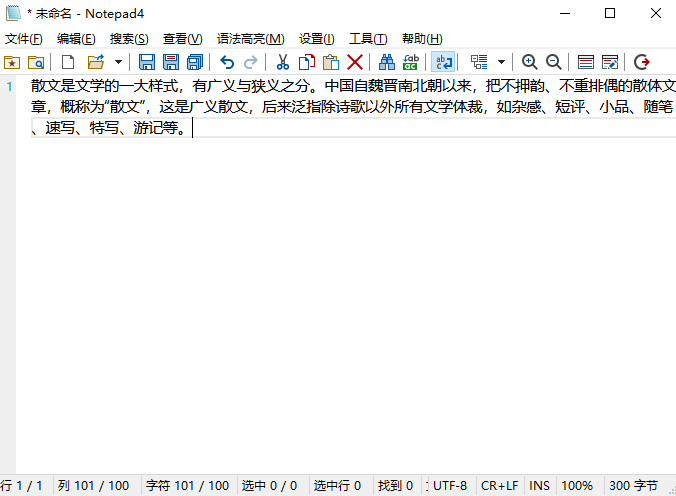
Task: Create a new blank document
Action: pyautogui.click(x=68, y=63)
